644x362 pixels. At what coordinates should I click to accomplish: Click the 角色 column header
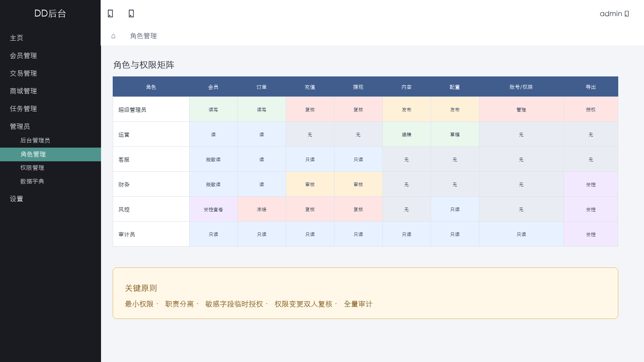click(151, 87)
